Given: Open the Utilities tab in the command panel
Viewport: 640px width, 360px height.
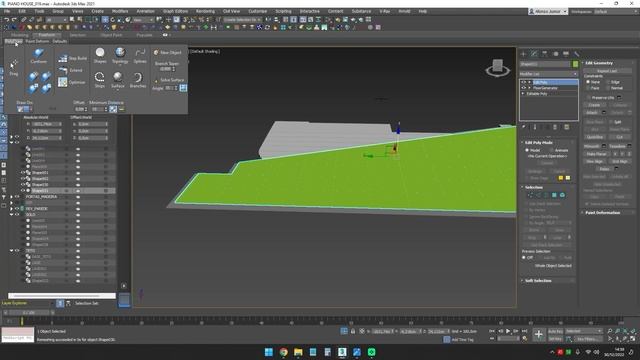Looking at the screenshot, I should [x=576, y=53].
